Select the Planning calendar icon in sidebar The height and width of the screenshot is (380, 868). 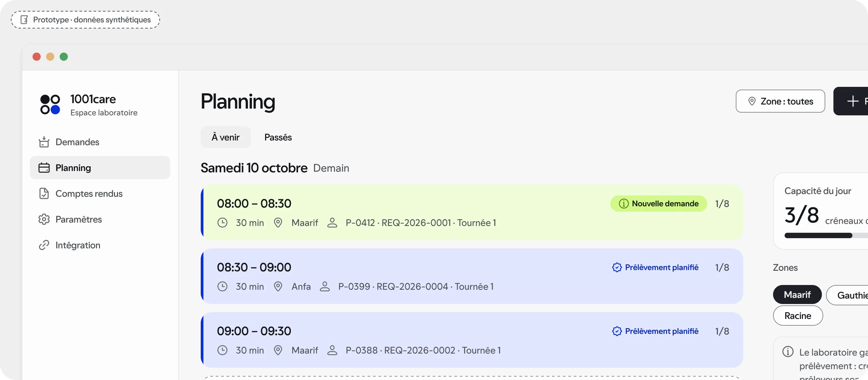point(44,168)
